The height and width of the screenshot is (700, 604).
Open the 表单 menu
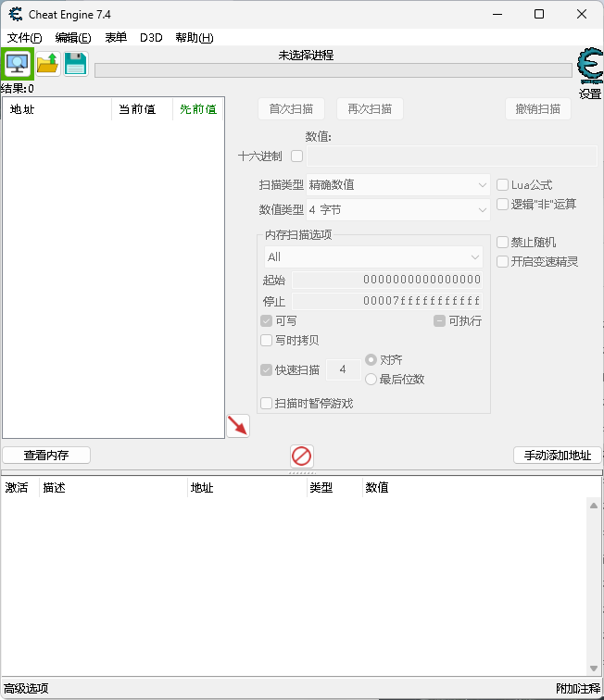(x=116, y=37)
